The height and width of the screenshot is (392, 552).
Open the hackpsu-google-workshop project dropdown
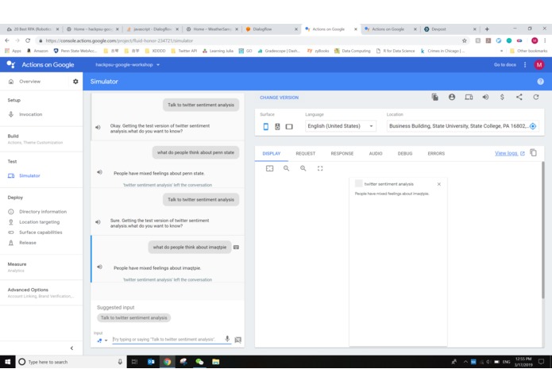coord(127,65)
